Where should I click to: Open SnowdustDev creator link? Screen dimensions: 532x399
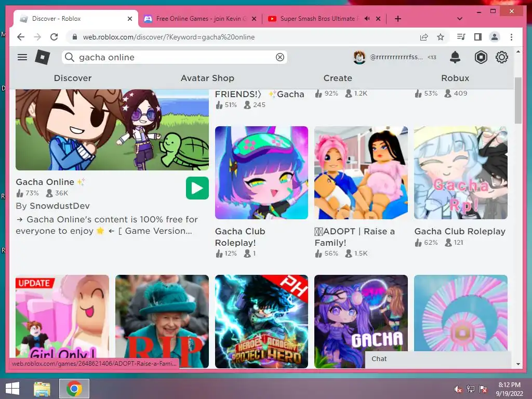pos(60,206)
